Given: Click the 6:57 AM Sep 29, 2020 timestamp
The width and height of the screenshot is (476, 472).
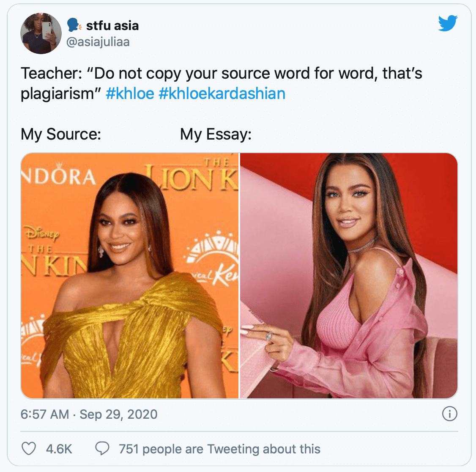Looking at the screenshot, I should coord(89,414).
